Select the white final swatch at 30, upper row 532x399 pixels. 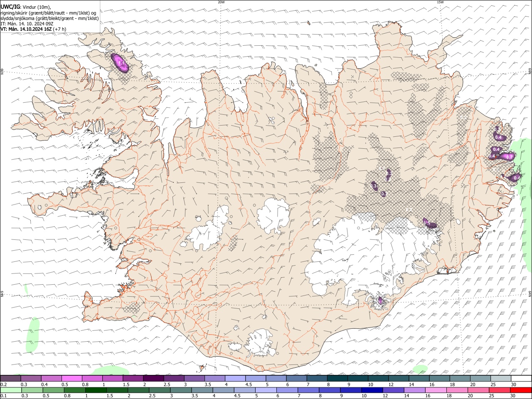522,378
